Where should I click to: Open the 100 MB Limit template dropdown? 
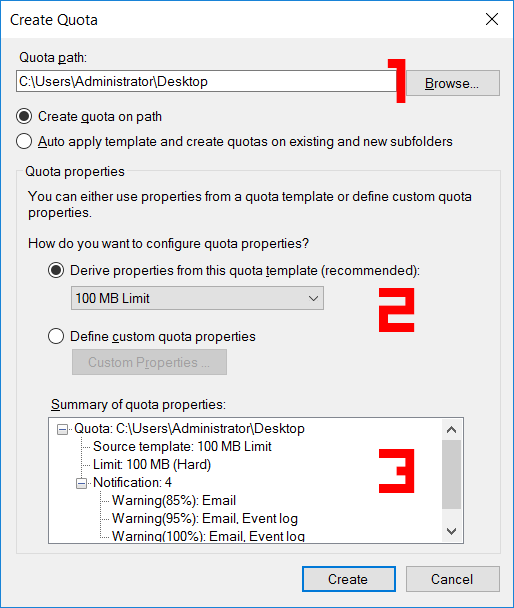[197, 298]
